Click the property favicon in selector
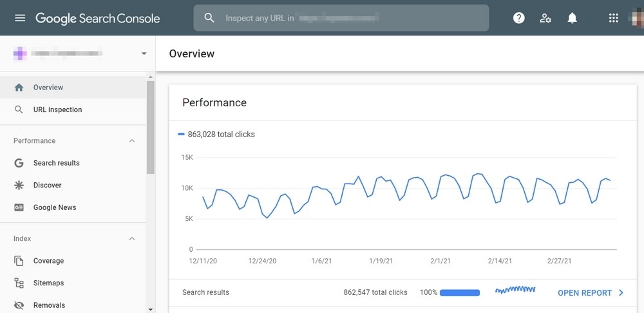 click(x=20, y=53)
